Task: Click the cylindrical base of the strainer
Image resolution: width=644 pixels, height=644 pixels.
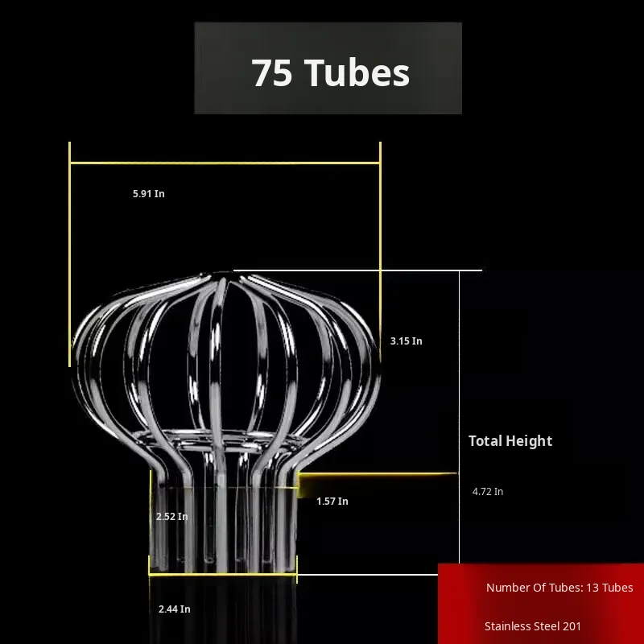Action: tap(223, 527)
